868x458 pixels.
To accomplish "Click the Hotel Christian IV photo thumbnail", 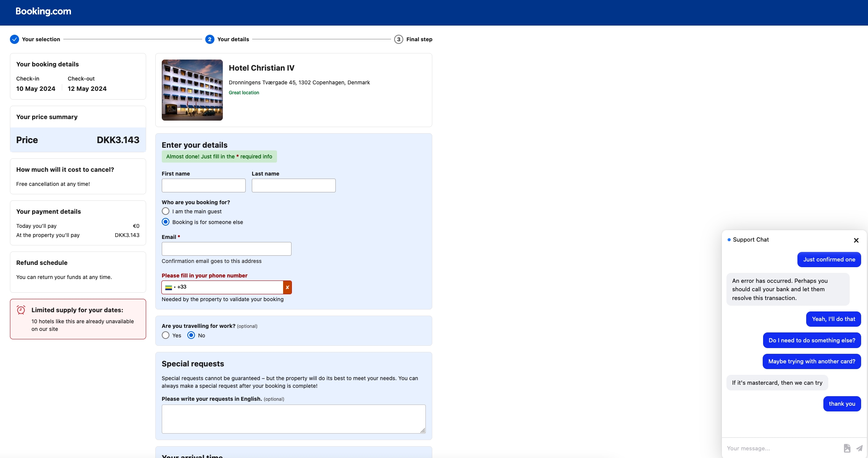I will (x=192, y=90).
